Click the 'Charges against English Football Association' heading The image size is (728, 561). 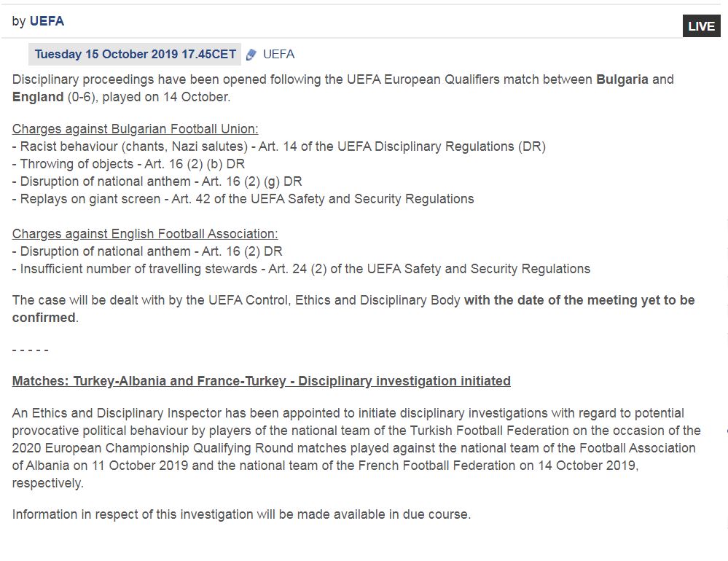tap(145, 234)
